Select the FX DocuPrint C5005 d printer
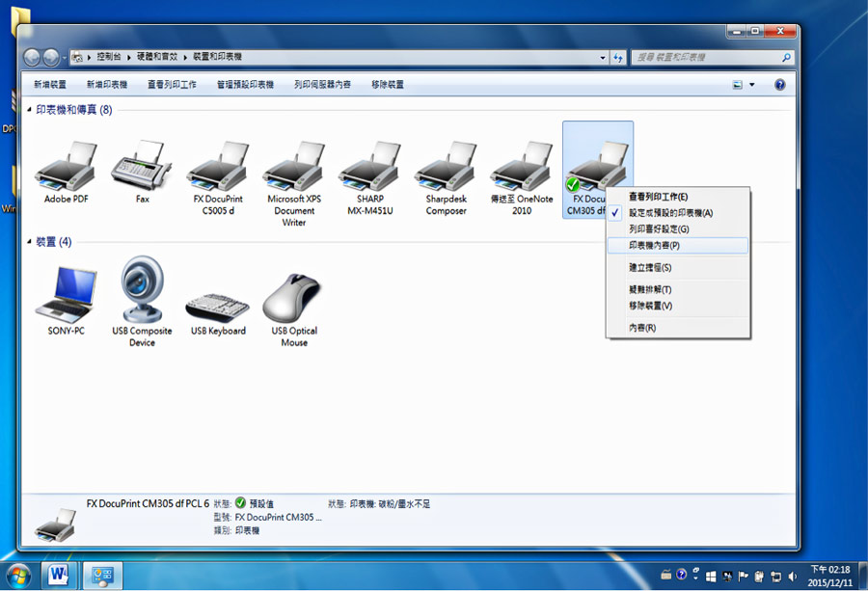 click(218, 166)
